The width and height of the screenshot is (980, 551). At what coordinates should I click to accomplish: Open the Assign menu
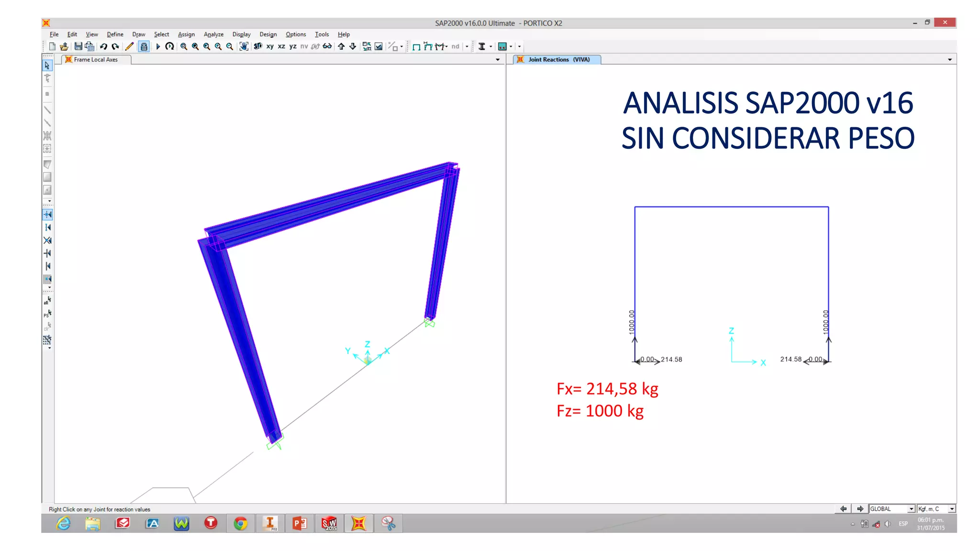click(186, 34)
